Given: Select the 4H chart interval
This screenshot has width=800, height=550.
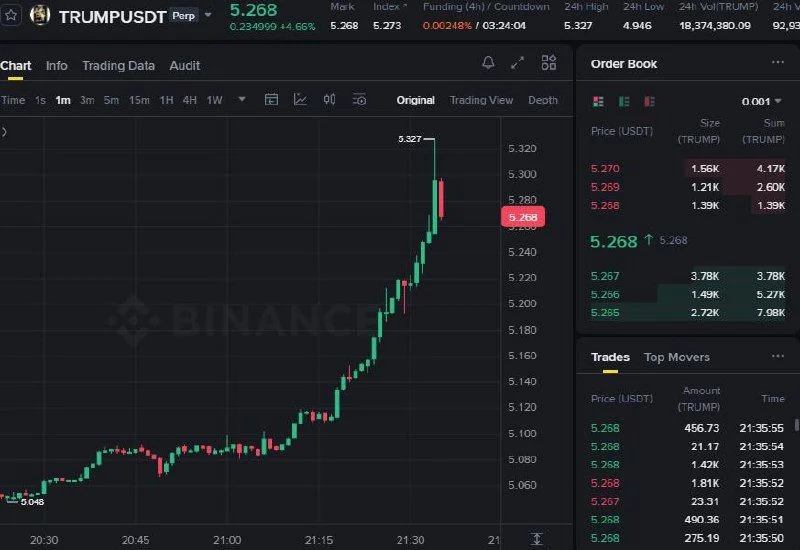Looking at the screenshot, I should pos(190,100).
